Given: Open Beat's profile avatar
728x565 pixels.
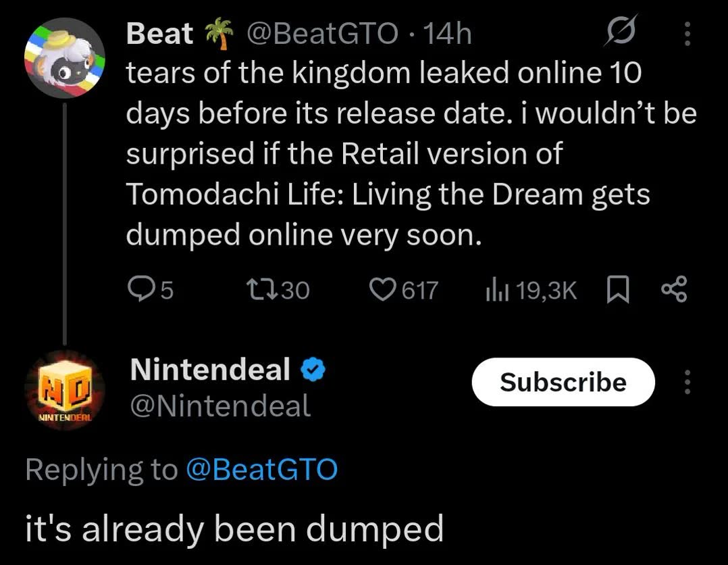Looking at the screenshot, I should [65, 57].
